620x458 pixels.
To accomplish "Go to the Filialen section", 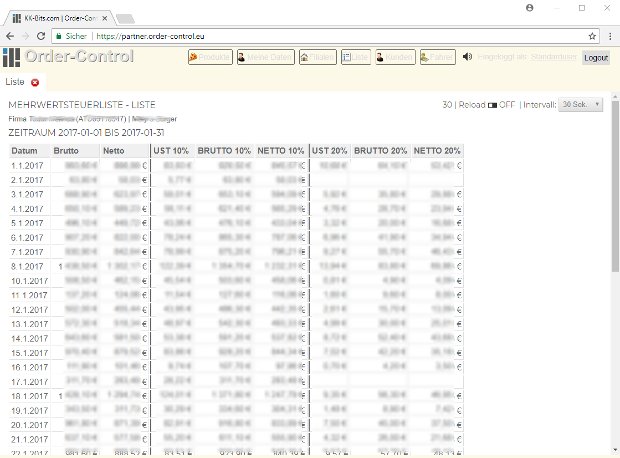I will [x=318, y=57].
